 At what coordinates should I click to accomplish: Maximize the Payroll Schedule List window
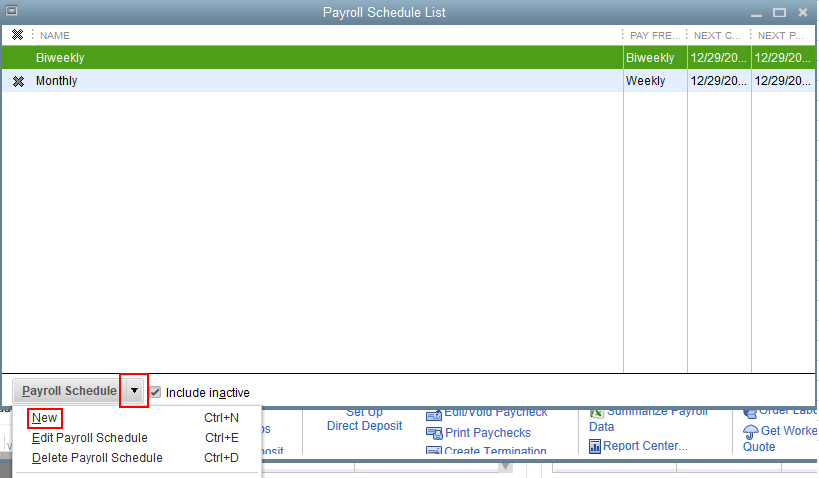pos(779,12)
